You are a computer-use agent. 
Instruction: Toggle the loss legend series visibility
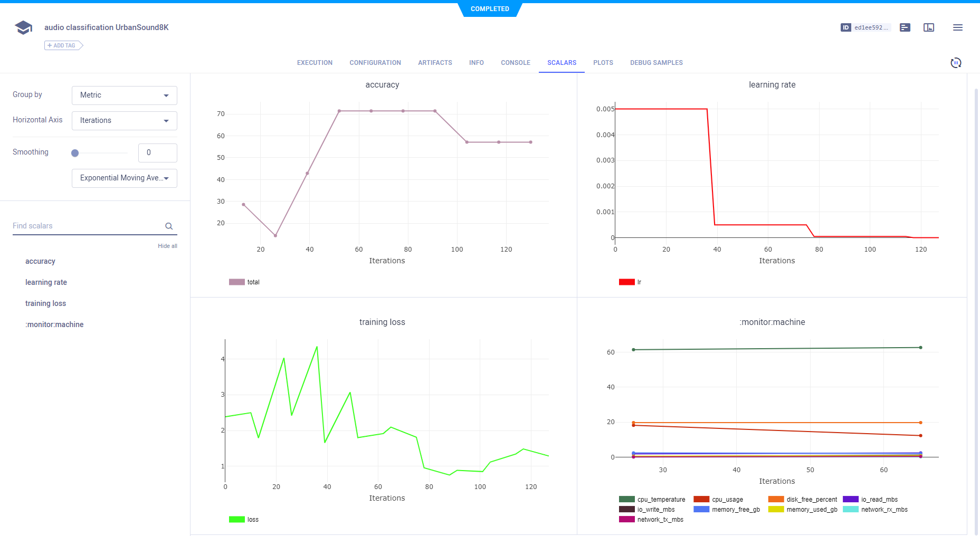(244, 520)
